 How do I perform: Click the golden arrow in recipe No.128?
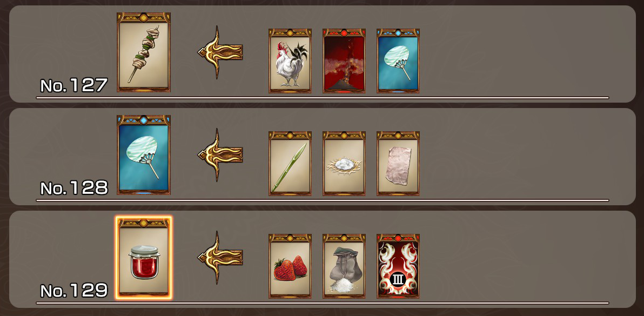(x=220, y=154)
